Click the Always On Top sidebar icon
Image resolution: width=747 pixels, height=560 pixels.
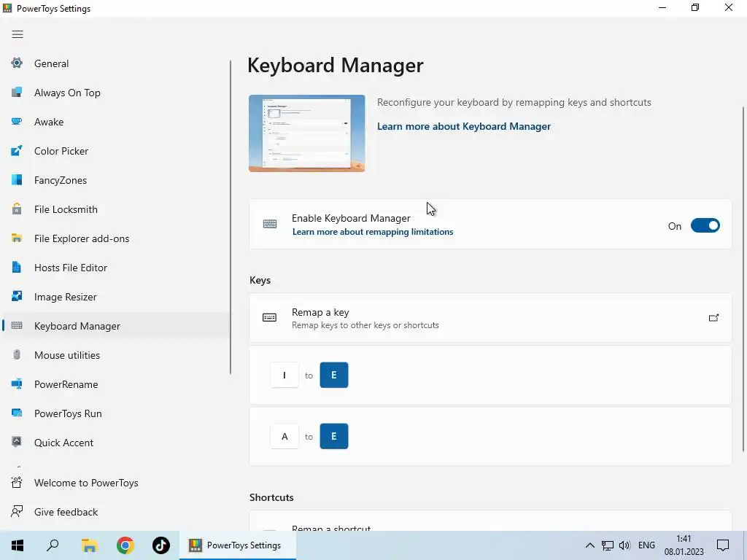17,92
